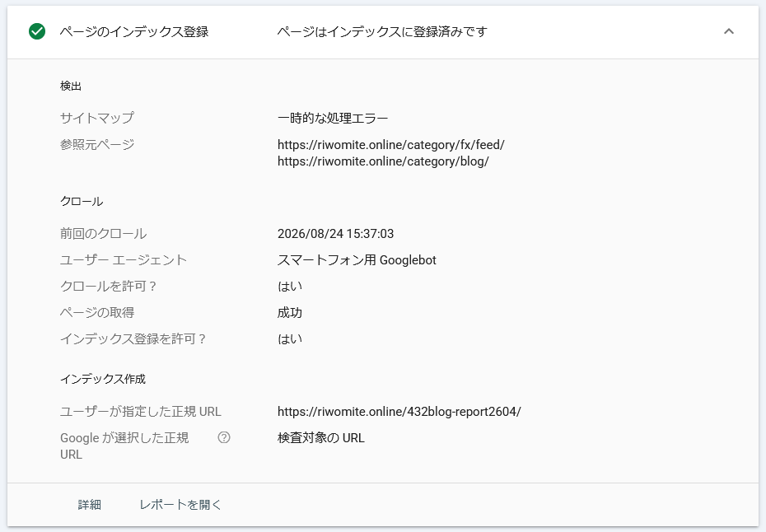Viewport: 766px width, 532px height.
Task: Click the 前回のクロール label
Action: point(103,234)
